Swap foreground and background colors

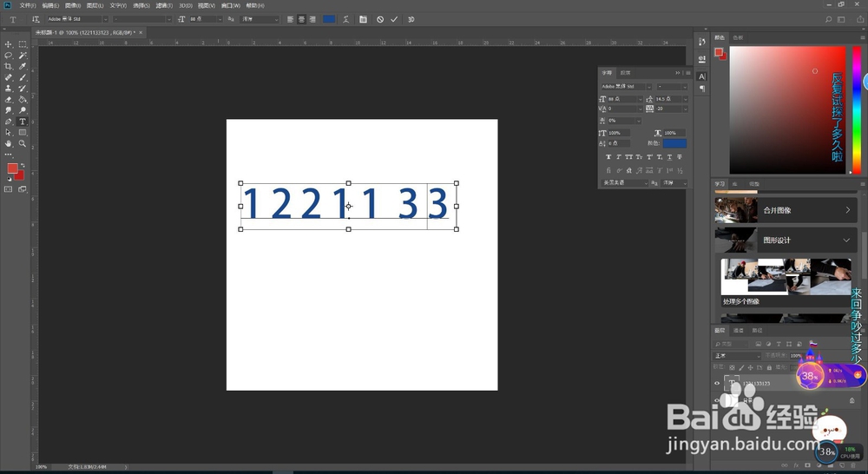pos(23,165)
